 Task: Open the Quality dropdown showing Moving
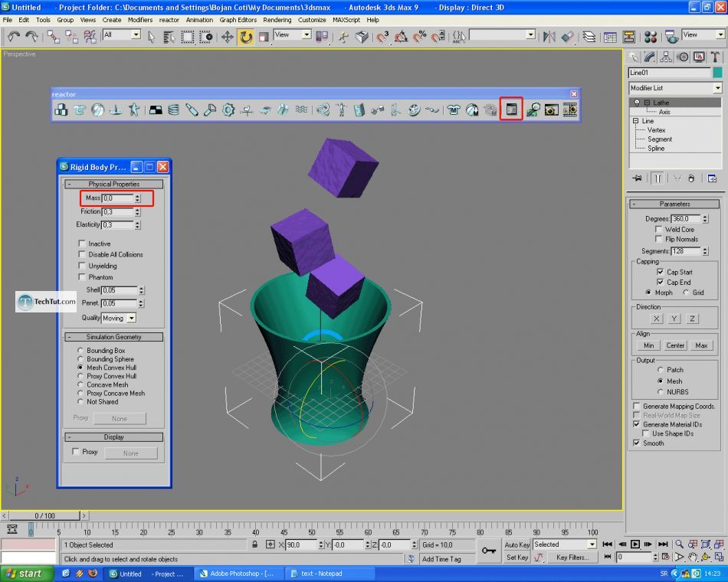coord(119,318)
